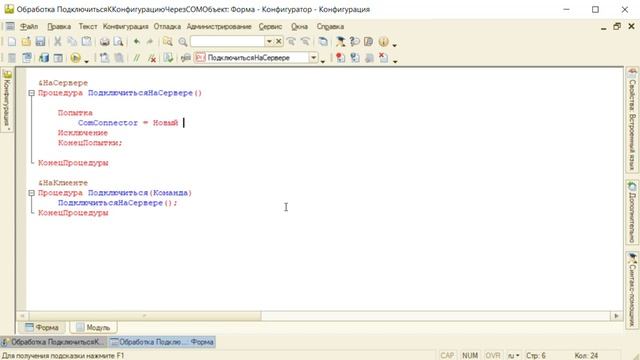Toggle breakpoint with the red dot icon
Viewport: 640px width, 360px height.
tap(340, 58)
